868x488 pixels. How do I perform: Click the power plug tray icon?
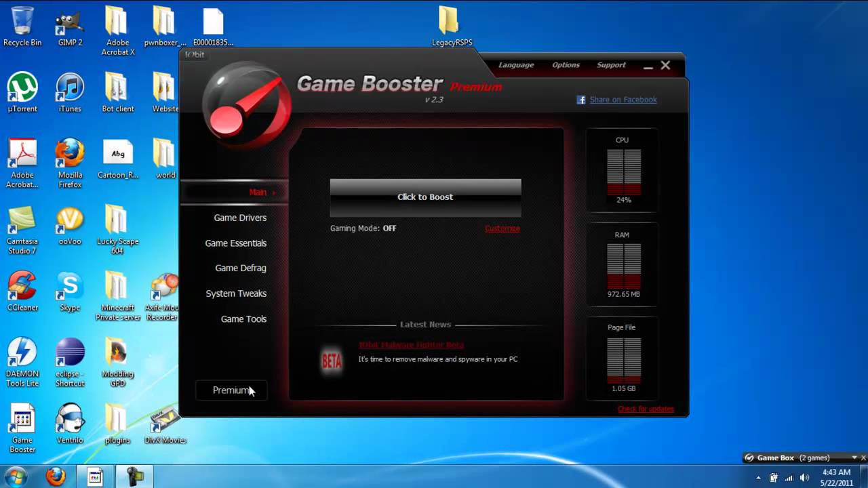[773, 478]
